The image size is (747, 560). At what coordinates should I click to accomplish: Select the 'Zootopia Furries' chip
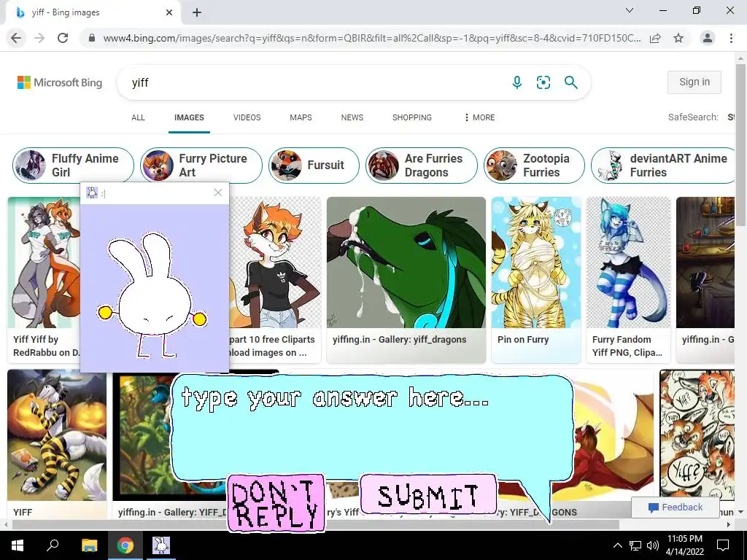(534, 166)
